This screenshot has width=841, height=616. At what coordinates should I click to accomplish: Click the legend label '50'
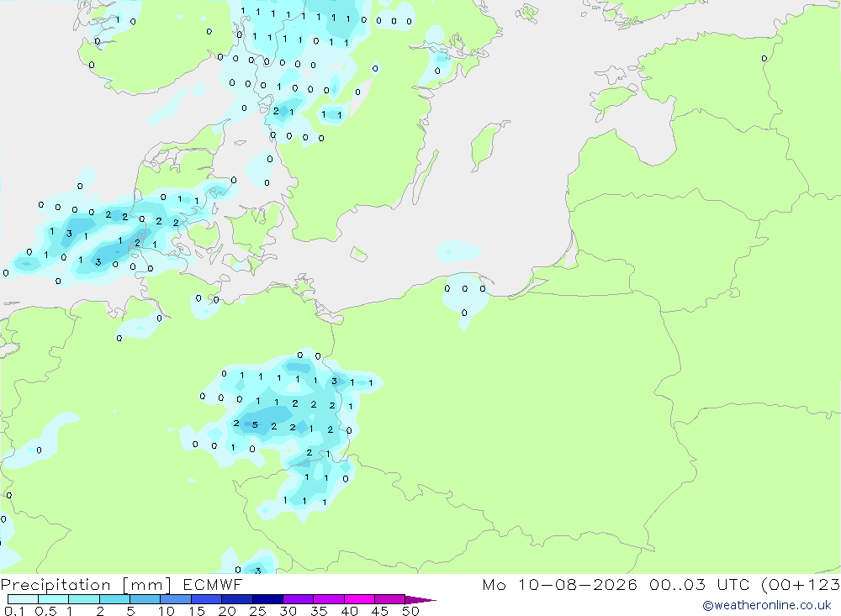pos(410,611)
